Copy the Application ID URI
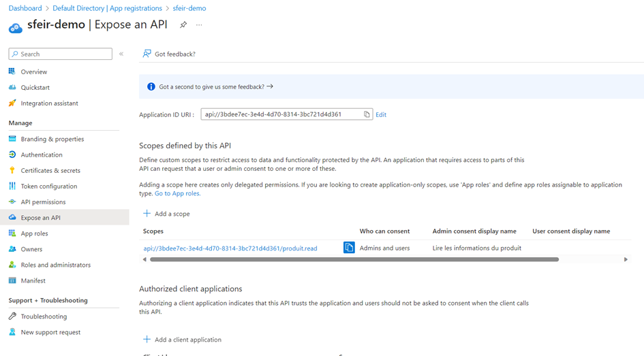644x356 pixels. (367, 114)
